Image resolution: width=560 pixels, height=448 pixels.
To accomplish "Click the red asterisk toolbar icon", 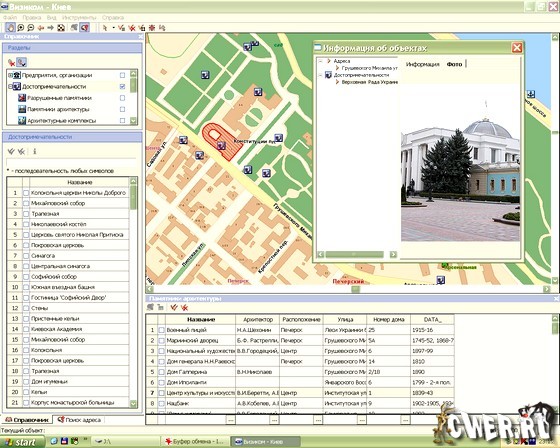I will coord(152,28).
